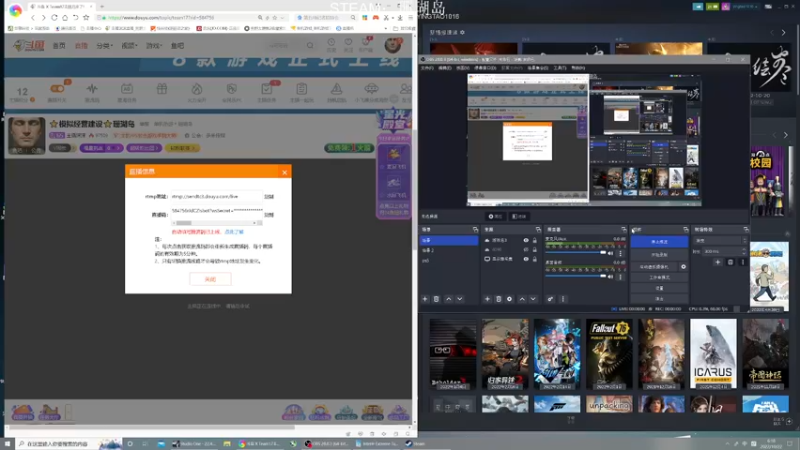Open source properties gear in sources panel
Screen dimensions: 800x450
click(x=509, y=299)
